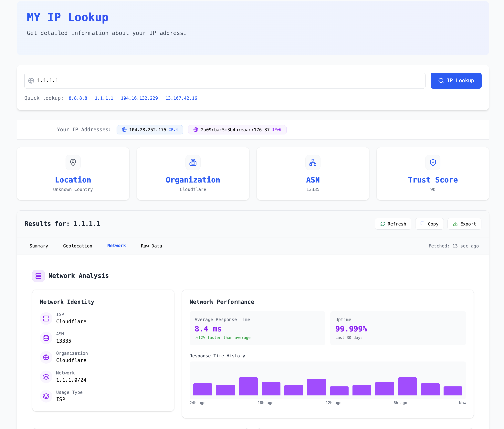Image resolution: width=504 pixels, height=429 pixels.
Task: Click quick lookup link 8.8.8.8
Action: click(78, 98)
